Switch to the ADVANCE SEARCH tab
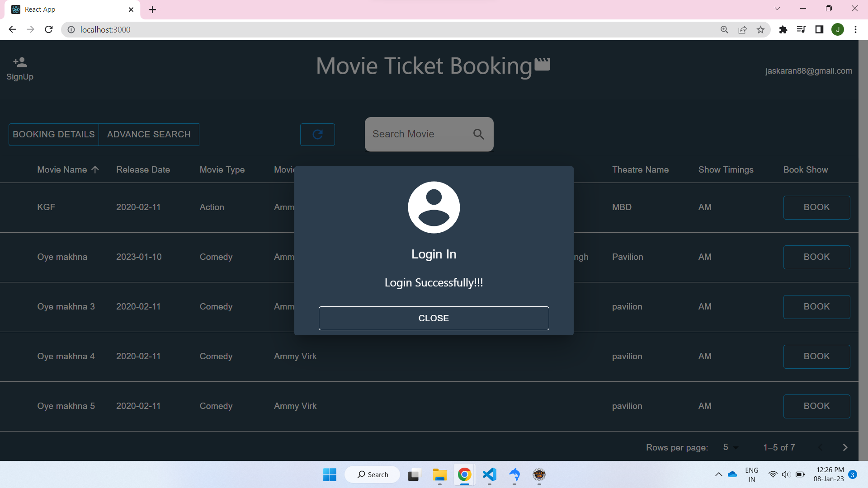The width and height of the screenshot is (868, 488). click(149, 134)
